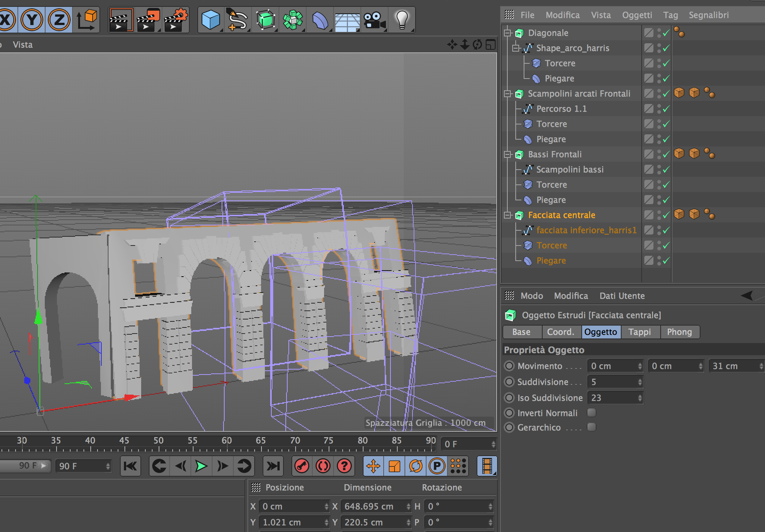Click the Suddivisione value field
Image resolution: width=765 pixels, height=532 pixels.
coord(613,382)
